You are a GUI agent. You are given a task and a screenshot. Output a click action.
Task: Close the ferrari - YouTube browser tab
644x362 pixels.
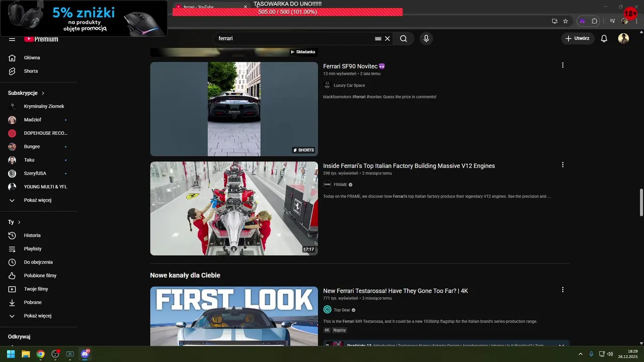pos(246,7)
